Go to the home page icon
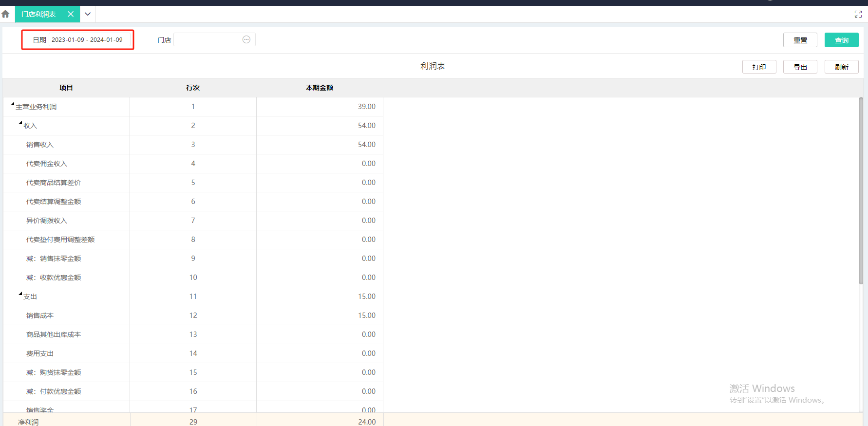The width and height of the screenshot is (868, 426). pos(6,14)
